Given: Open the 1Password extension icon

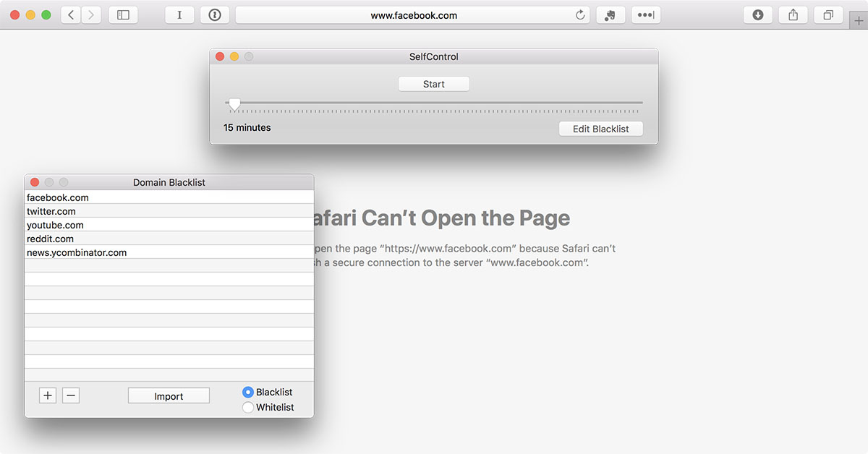Looking at the screenshot, I should (214, 15).
